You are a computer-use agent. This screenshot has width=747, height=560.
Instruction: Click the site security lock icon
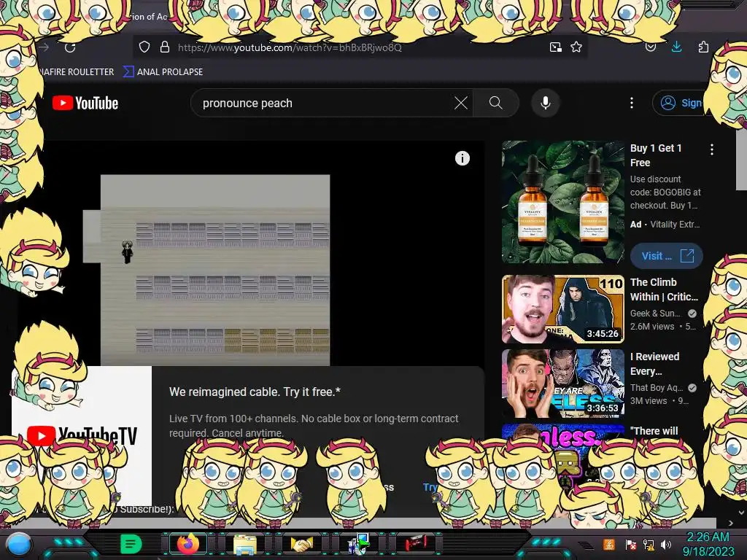tap(165, 47)
